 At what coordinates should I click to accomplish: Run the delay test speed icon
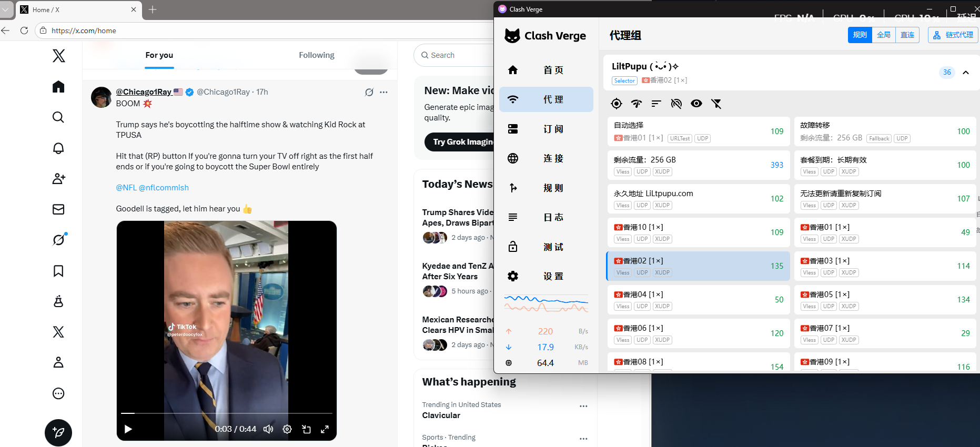coord(636,104)
